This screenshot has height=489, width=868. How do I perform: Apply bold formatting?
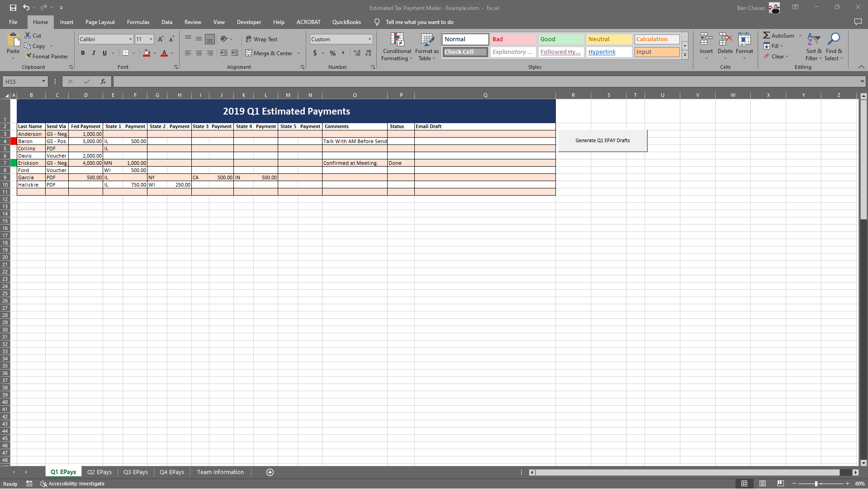coord(83,53)
